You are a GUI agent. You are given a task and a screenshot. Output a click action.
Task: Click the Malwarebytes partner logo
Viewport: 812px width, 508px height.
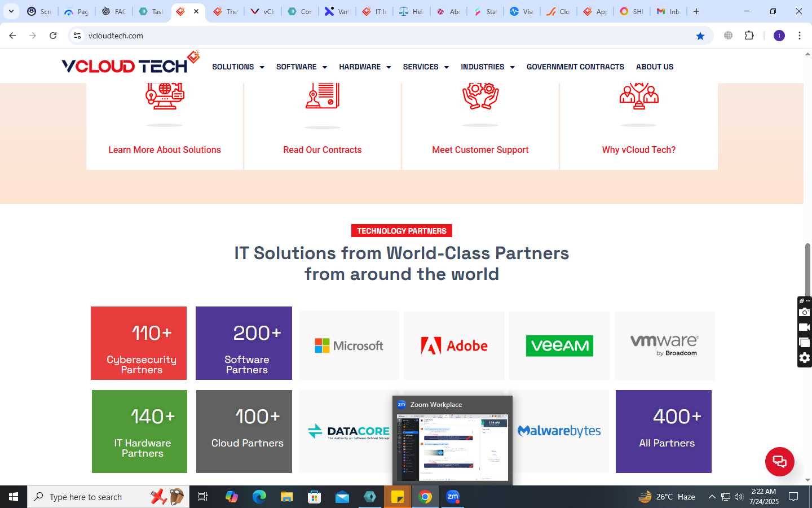(559, 431)
